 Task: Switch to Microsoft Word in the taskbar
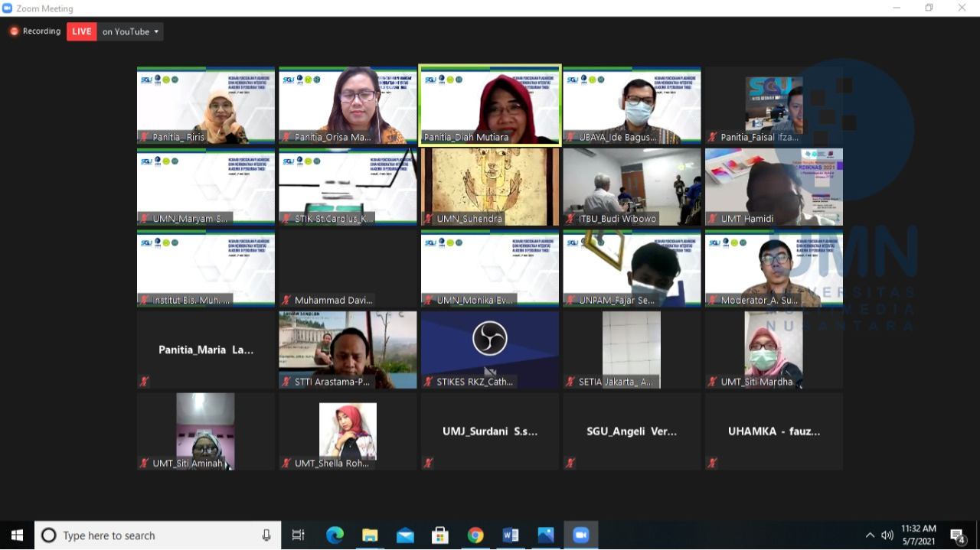(x=511, y=535)
